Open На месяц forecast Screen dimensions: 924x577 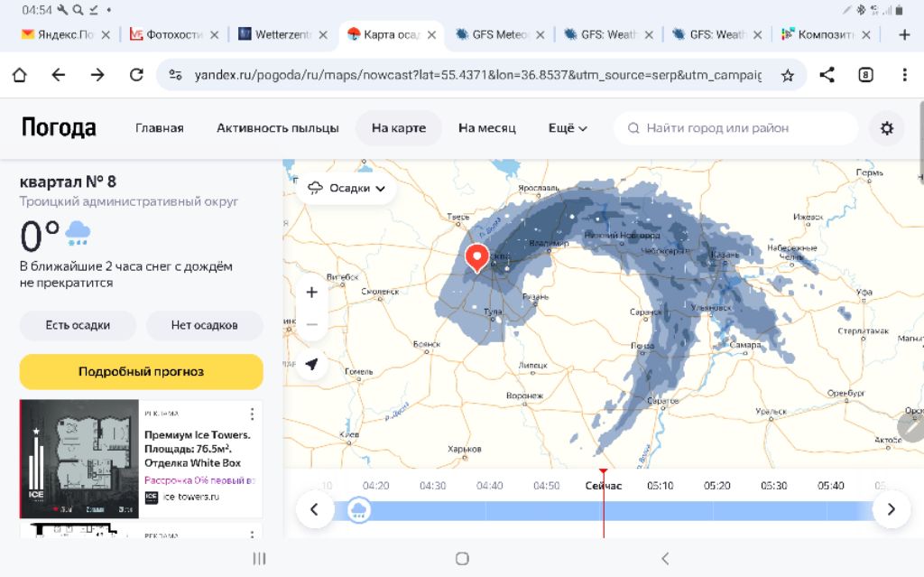point(486,128)
